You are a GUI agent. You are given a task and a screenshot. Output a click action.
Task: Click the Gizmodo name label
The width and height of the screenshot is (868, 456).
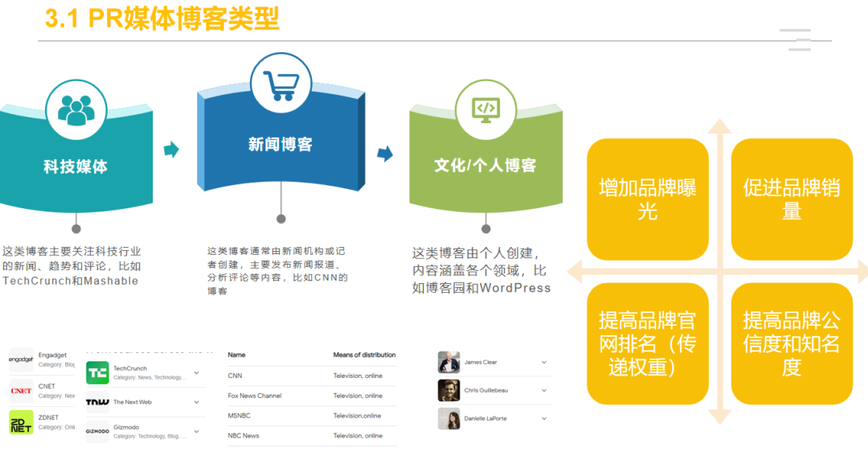[126, 427]
